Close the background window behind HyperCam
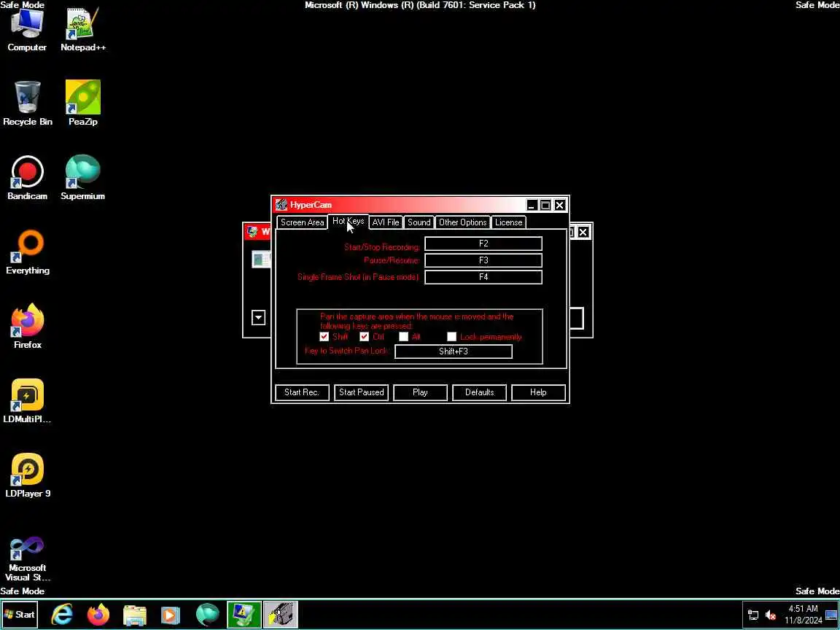 [x=583, y=232]
